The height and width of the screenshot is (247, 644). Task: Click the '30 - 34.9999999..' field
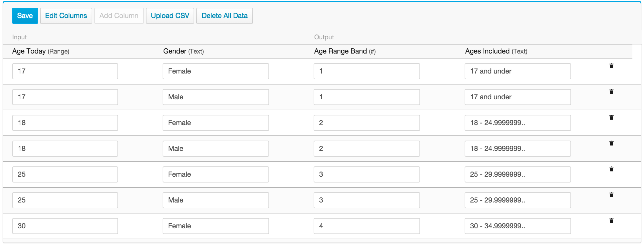coord(518,226)
